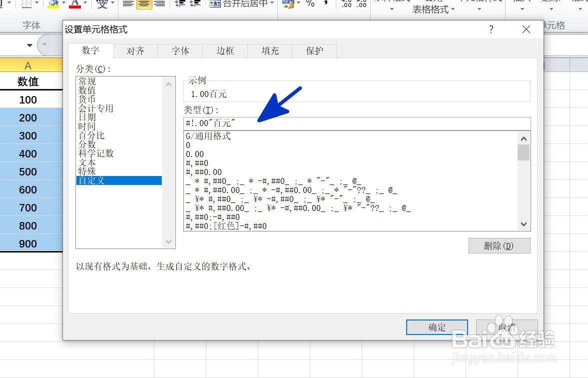The image size is (588, 378).
Task: Open the borders dropdown arrow
Action: coord(37,3)
